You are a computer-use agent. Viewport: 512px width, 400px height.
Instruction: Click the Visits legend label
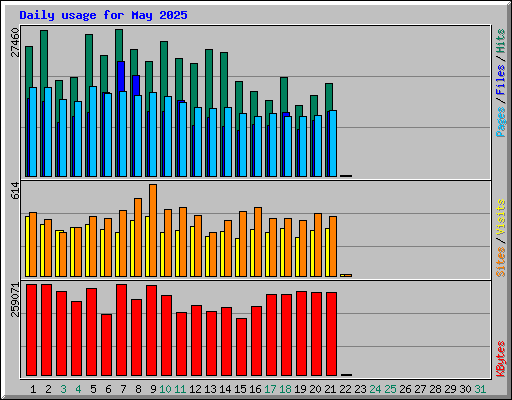point(501,218)
